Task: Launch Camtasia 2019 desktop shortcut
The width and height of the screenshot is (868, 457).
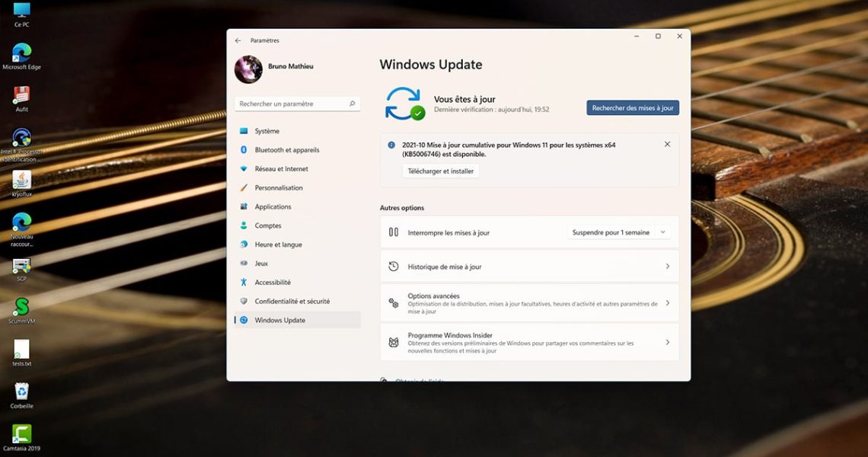Action: tap(21, 434)
